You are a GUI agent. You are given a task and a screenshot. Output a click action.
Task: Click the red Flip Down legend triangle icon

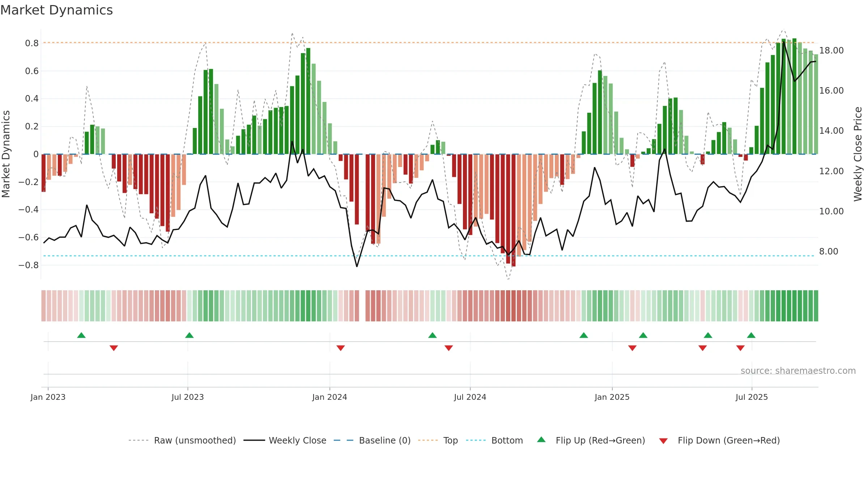[x=663, y=441]
